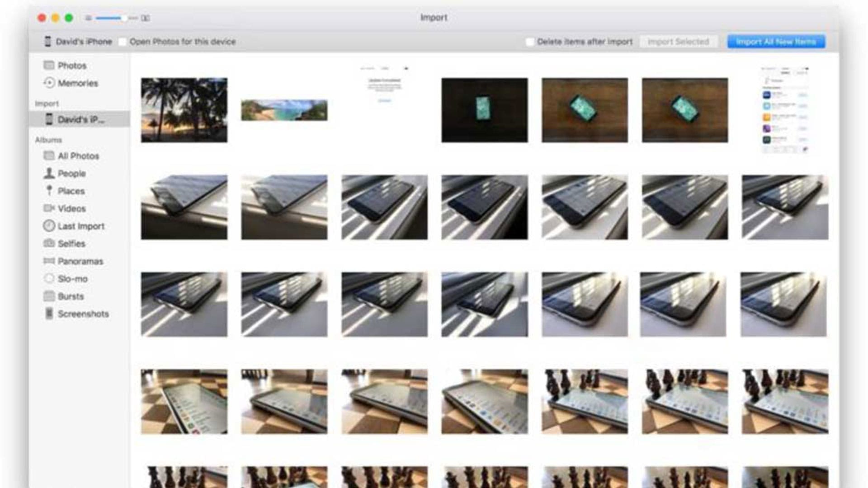Open the Selfies album icon

coord(49,243)
